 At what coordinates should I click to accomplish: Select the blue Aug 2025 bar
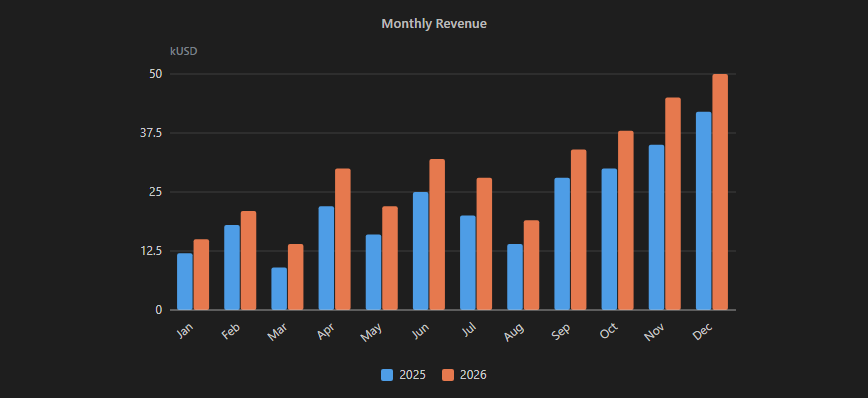tap(515, 277)
